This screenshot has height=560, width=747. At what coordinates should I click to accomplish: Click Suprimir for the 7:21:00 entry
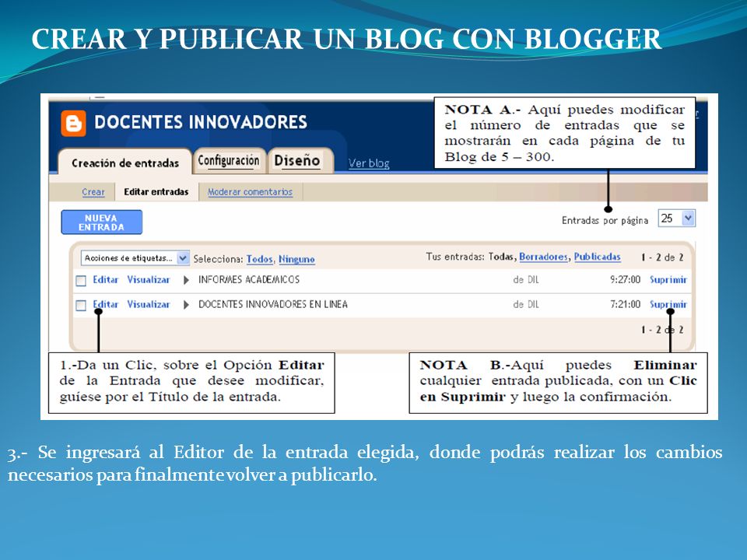click(668, 304)
